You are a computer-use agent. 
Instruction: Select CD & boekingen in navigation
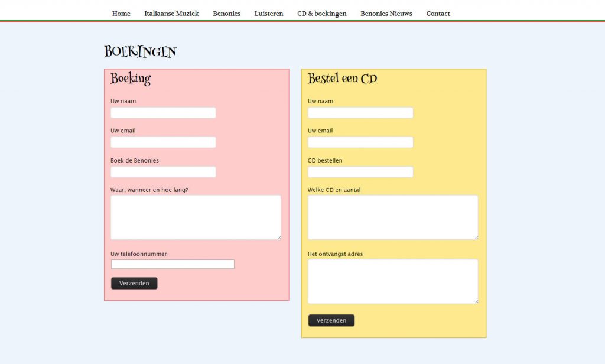click(x=322, y=14)
